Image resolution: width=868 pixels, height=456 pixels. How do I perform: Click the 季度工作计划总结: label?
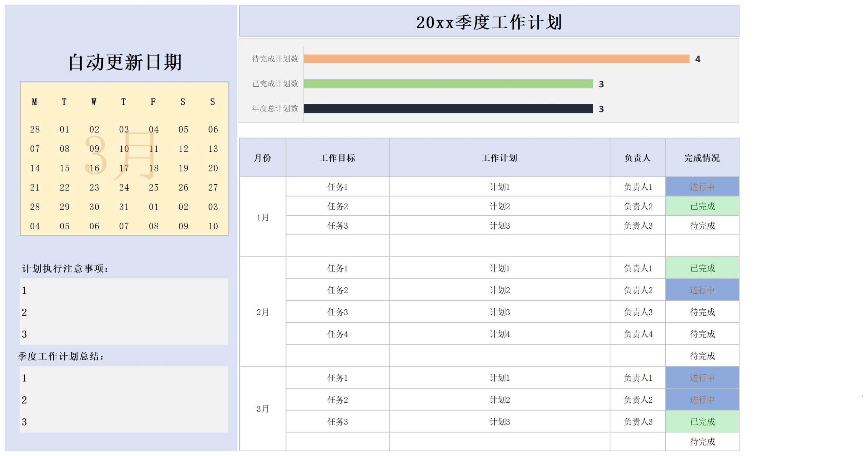[61, 356]
